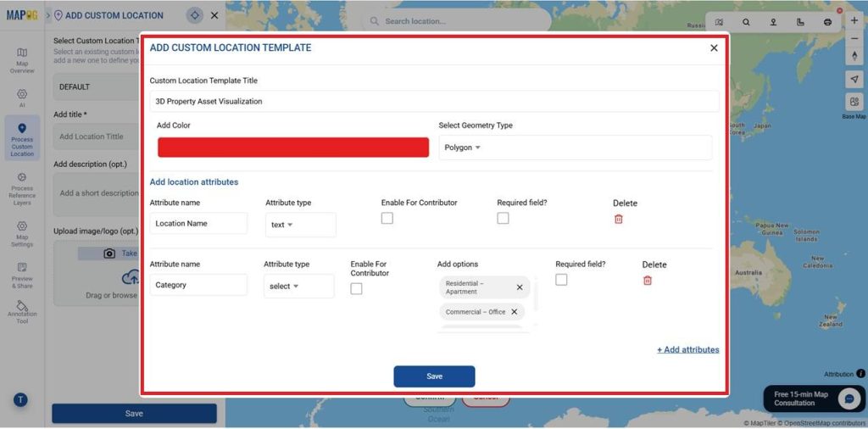868x429 pixels.
Task: Open the AI sidebar item
Action: [x=22, y=98]
